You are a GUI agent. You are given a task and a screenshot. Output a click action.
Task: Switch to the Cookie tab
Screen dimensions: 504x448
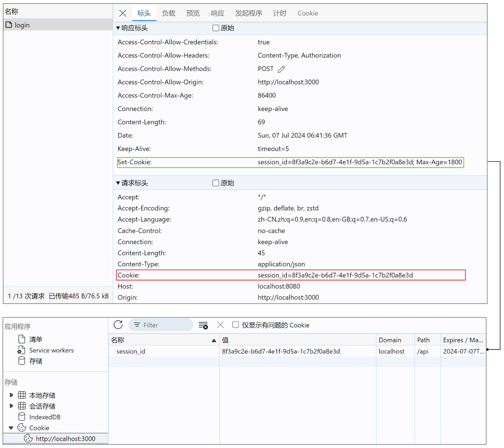308,13
